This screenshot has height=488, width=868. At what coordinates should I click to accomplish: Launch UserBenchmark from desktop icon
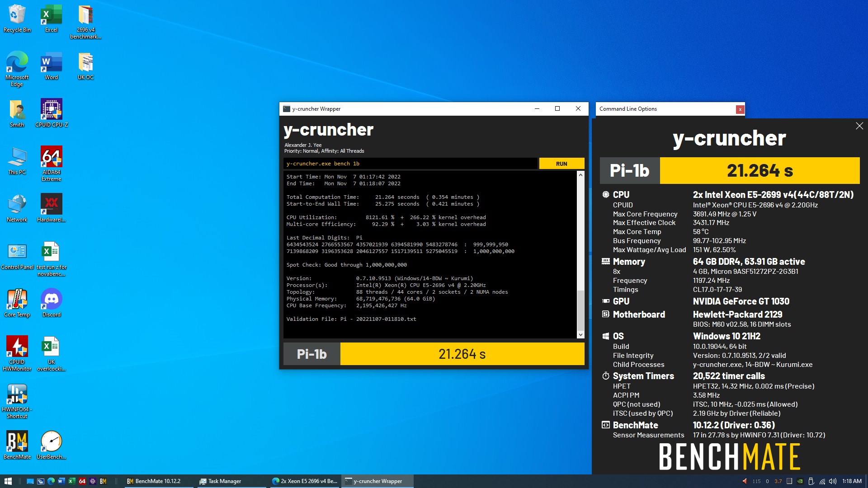coord(52,446)
